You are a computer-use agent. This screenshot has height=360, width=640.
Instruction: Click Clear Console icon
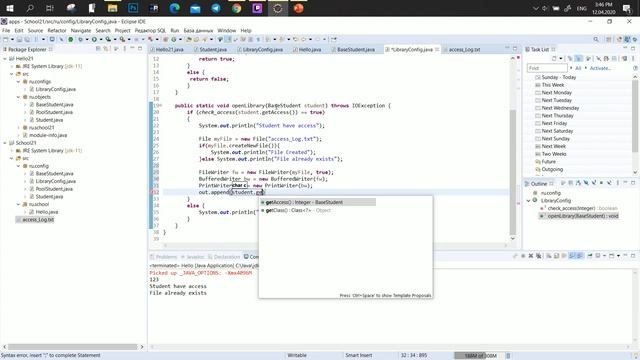tap(549, 256)
